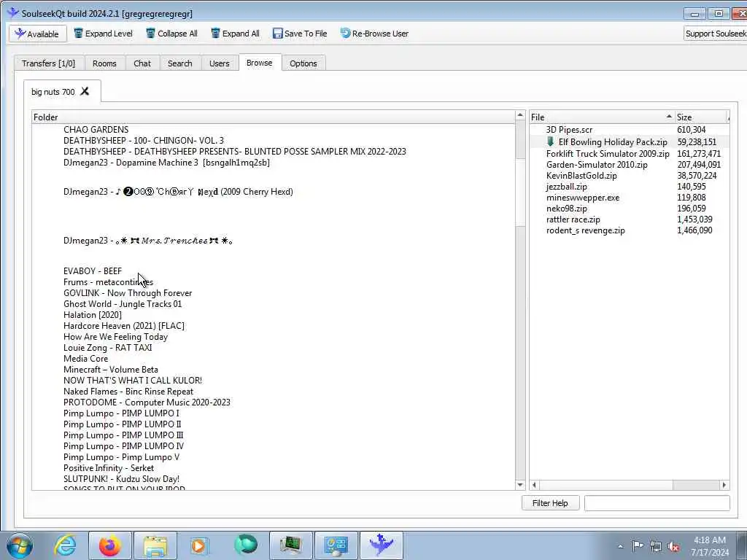Click the muted volume tray icon

(x=673, y=546)
